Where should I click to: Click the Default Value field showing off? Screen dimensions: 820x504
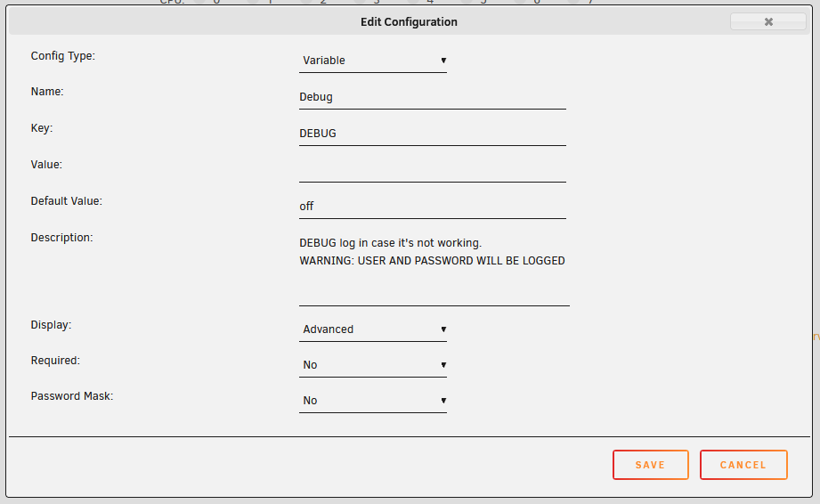[433, 207]
